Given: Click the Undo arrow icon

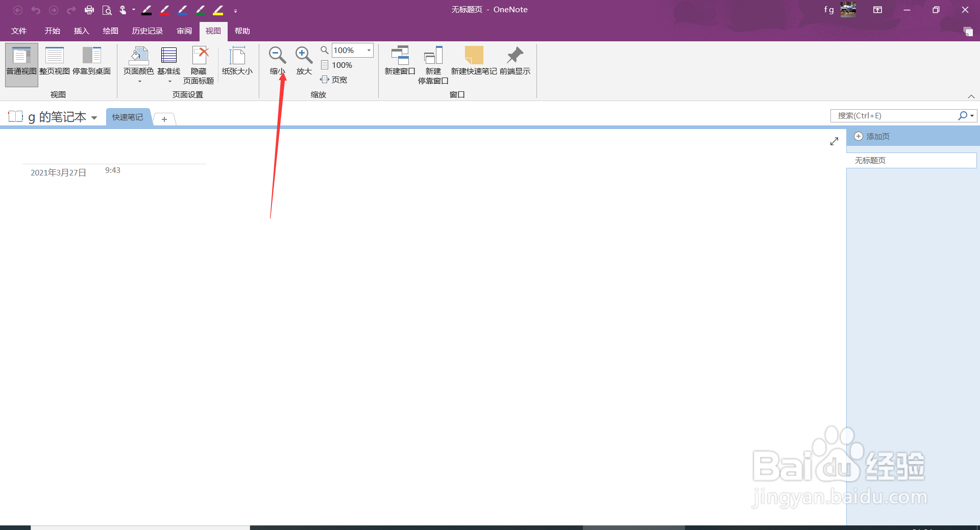Looking at the screenshot, I should click(36, 10).
